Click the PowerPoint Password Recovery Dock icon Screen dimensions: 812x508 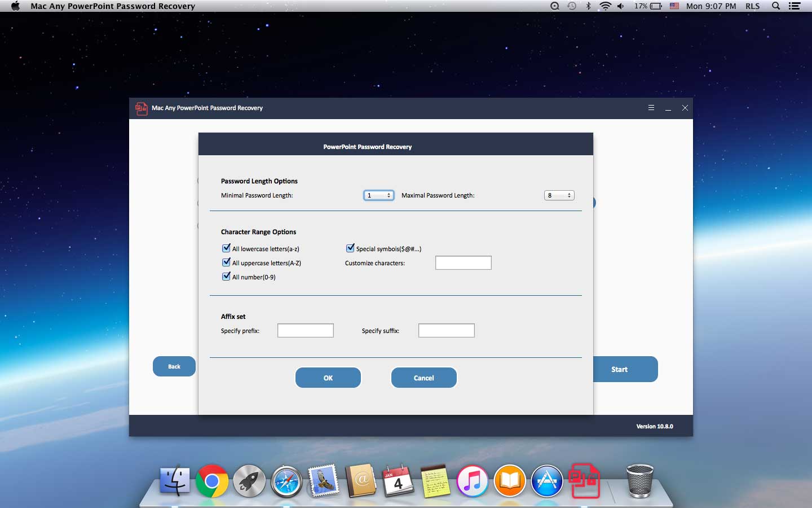click(584, 481)
